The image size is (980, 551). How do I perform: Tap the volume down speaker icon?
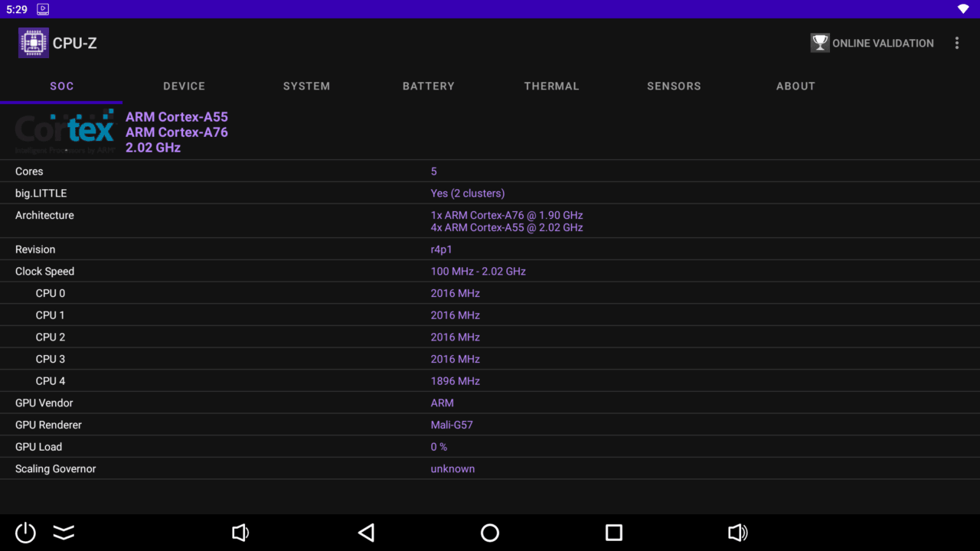click(x=240, y=533)
